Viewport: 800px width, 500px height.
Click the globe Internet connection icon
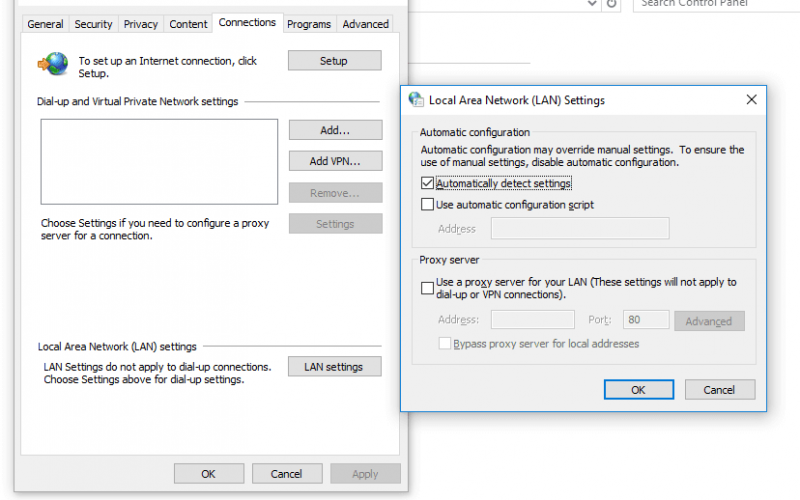[x=53, y=64]
